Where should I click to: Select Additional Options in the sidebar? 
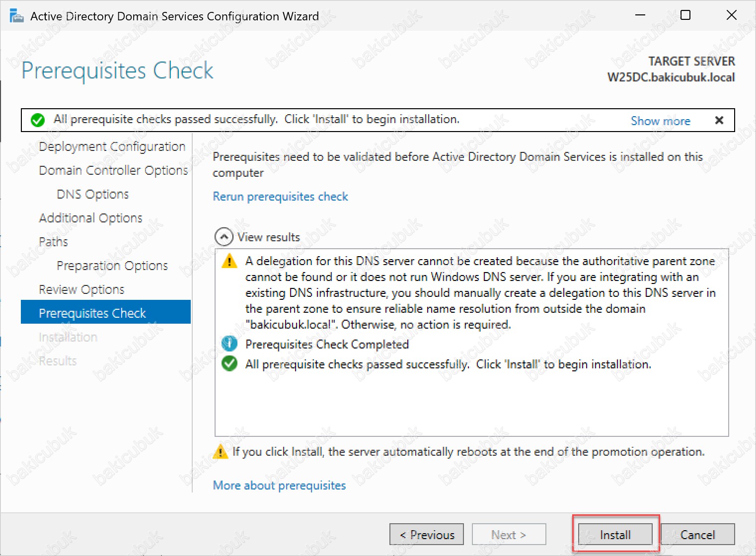pos(90,218)
